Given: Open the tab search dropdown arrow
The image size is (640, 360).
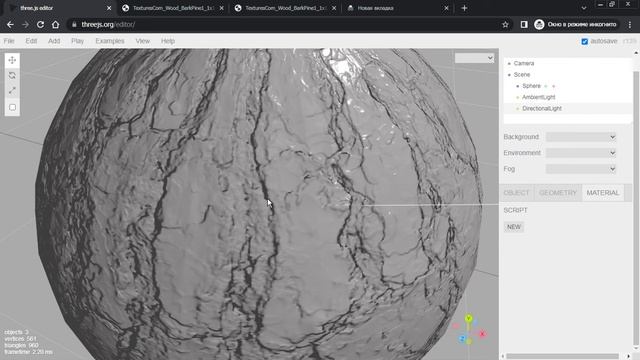Looking at the screenshot, I should coord(584,8).
